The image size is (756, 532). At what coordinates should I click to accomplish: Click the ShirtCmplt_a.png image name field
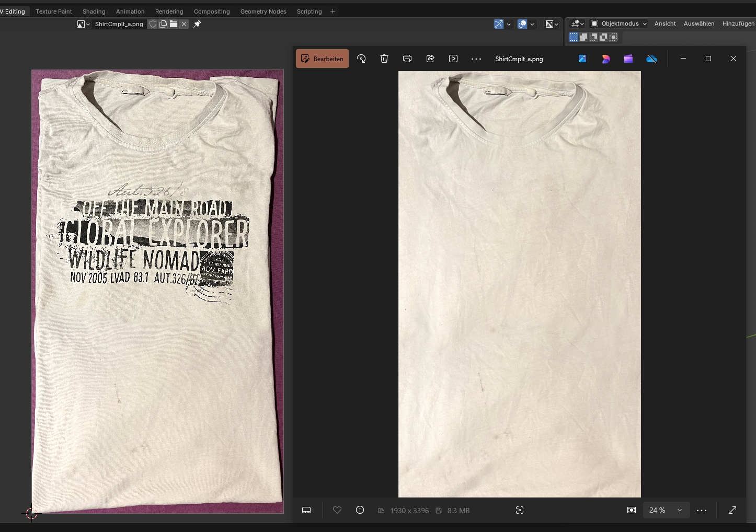[x=119, y=24]
